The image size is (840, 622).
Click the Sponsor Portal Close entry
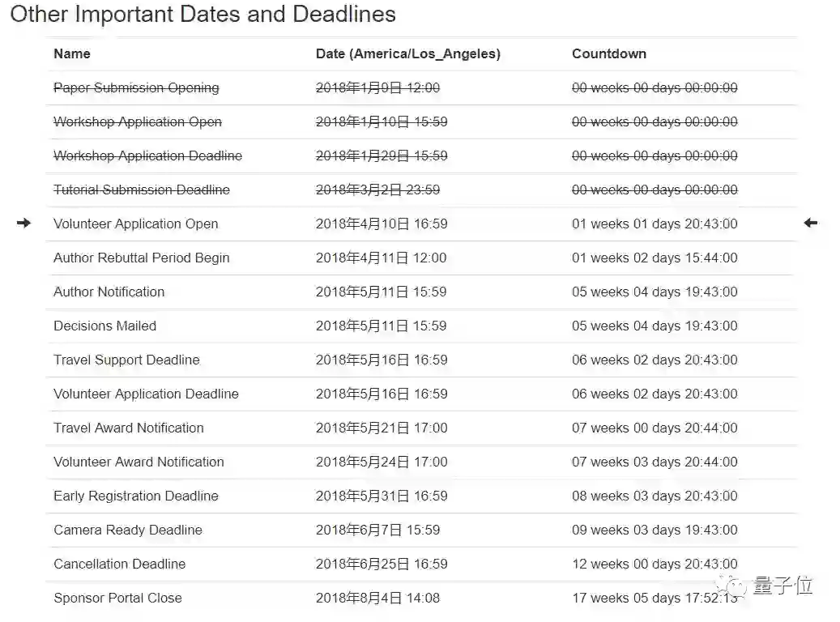click(x=117, y=599)
